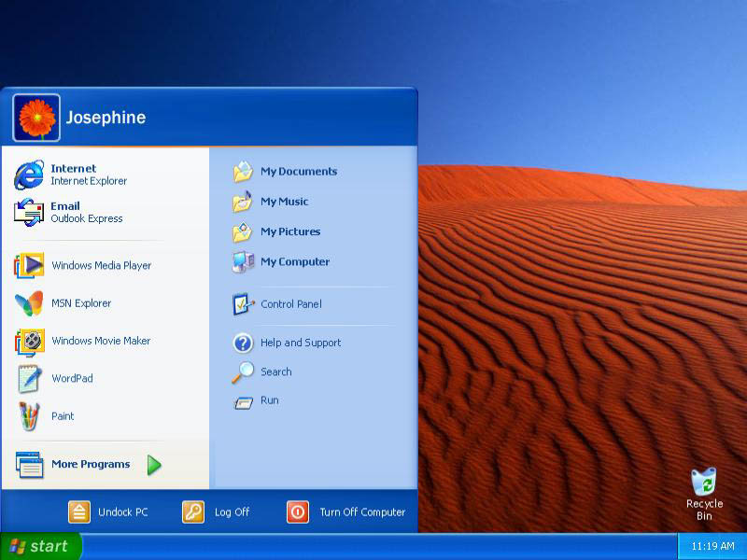
Task: Click the 11:19 AM taskbar clock
Action: coord(712,546)
